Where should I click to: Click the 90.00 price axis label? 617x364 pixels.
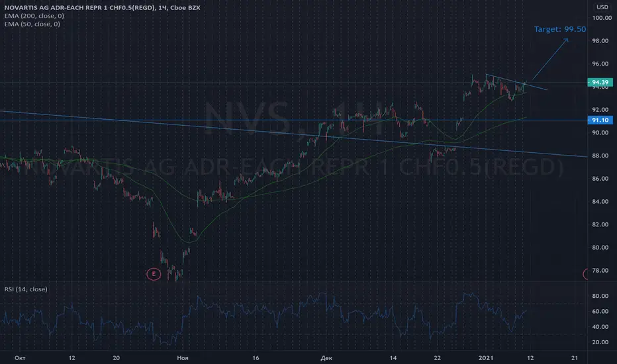tap(600, 132)
